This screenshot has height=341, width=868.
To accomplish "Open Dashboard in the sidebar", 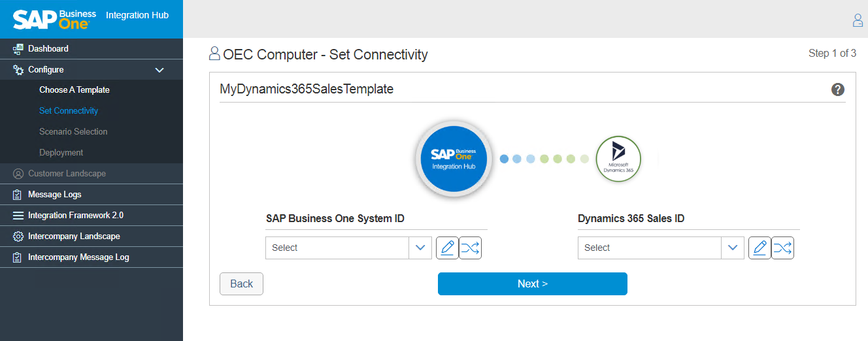I will pyautogui.click(x=48, y=48).
